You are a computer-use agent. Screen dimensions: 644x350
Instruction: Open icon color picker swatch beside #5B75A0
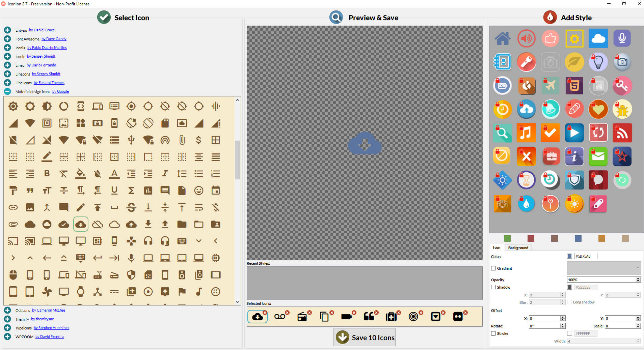tap(570, 256)
